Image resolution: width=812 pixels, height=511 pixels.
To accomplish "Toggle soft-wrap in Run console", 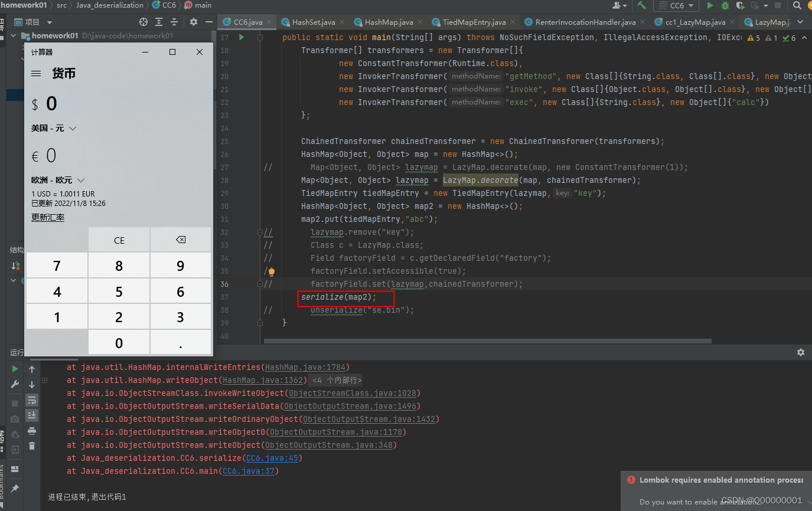I will pyautogui.click(x=32, y=400).
